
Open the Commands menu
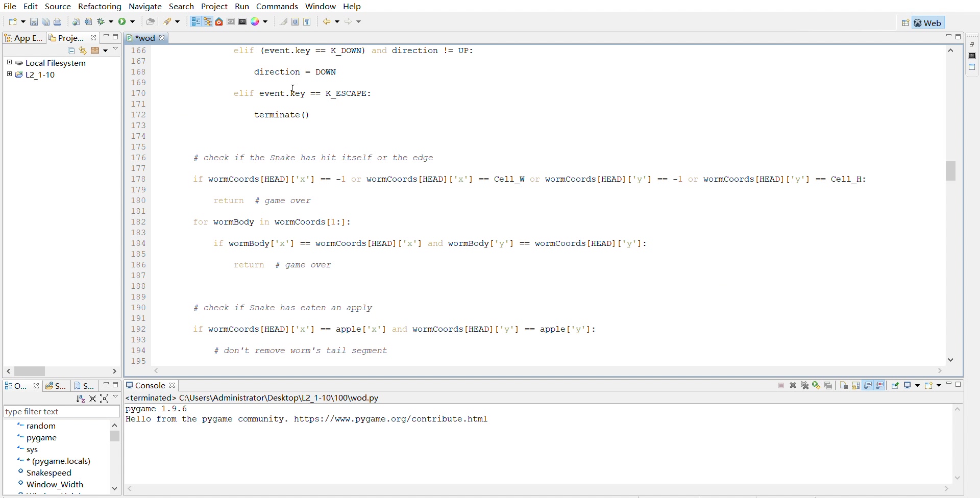click(277, 7)
